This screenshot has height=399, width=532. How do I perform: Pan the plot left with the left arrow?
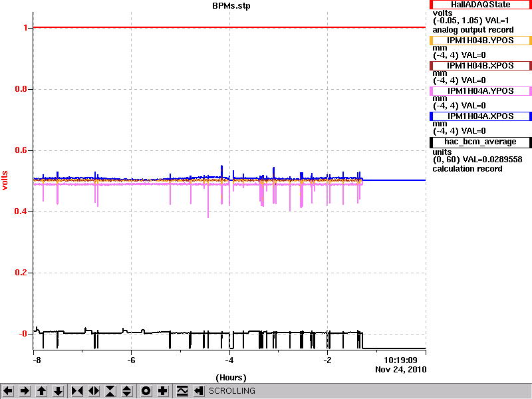click(8, 391)
